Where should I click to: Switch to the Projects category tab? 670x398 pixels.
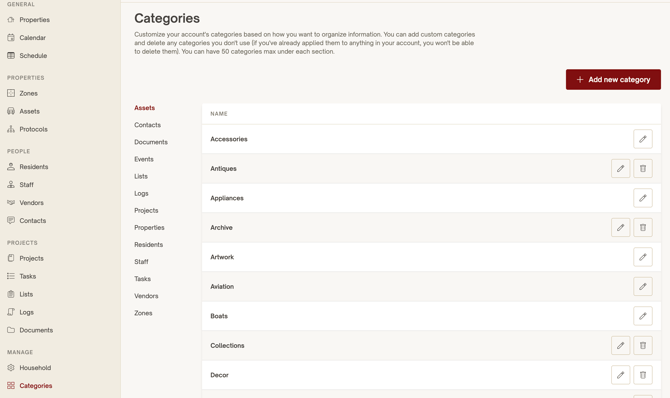click(x=146, y=210)
